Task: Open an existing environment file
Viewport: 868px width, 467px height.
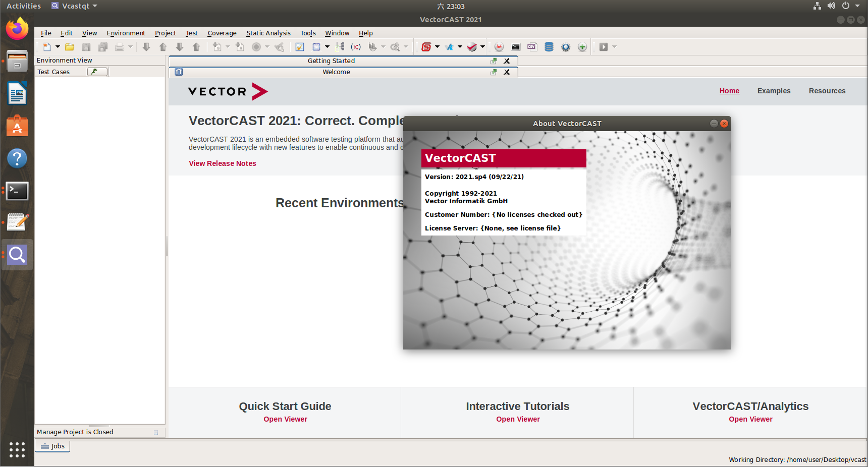Action: pyautogui.click(x=69, y=46)
